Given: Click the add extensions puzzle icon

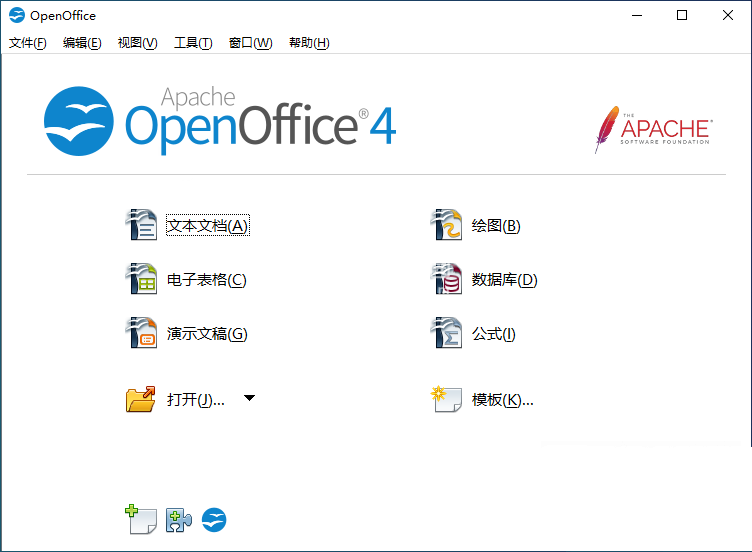Looking at the screenshot, I should tap(178, 520).
